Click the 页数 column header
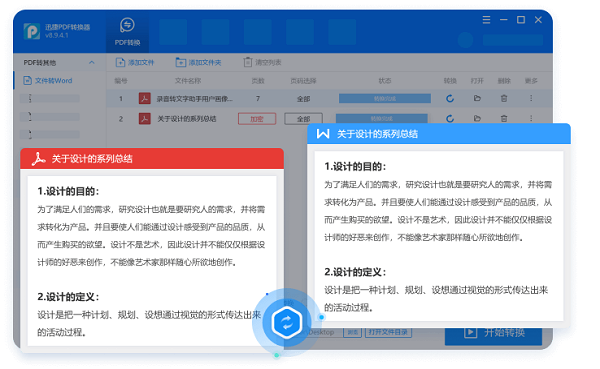This screenshot has width=600, height=369. click(x=258, y=81)
